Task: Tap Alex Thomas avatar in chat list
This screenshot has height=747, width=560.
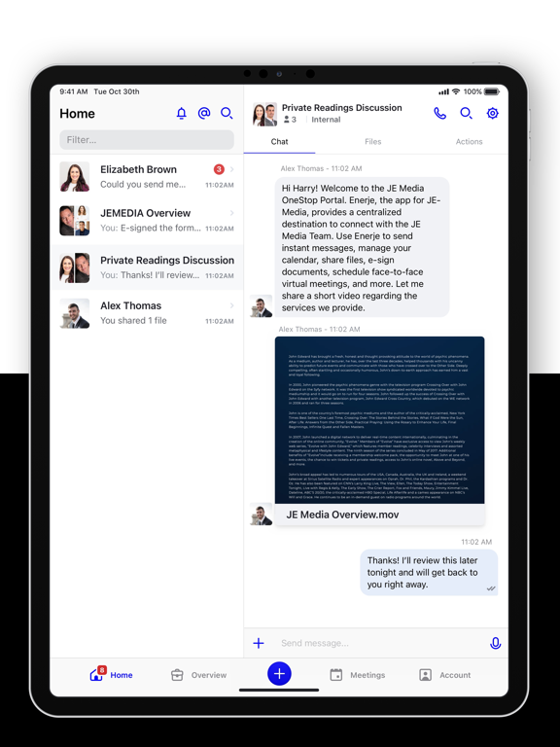Action: click(x=74, y=313)
